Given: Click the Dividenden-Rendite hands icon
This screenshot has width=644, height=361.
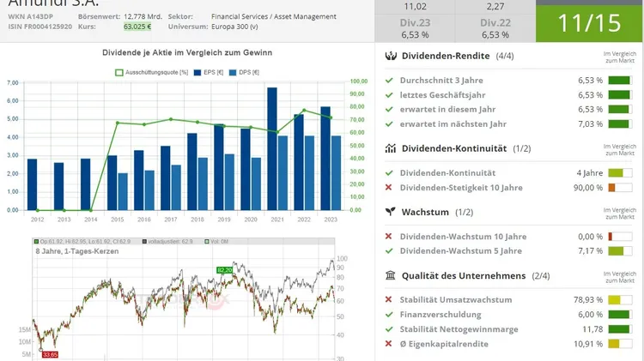Looking at the screenshot, I should [x=391, y=56].
